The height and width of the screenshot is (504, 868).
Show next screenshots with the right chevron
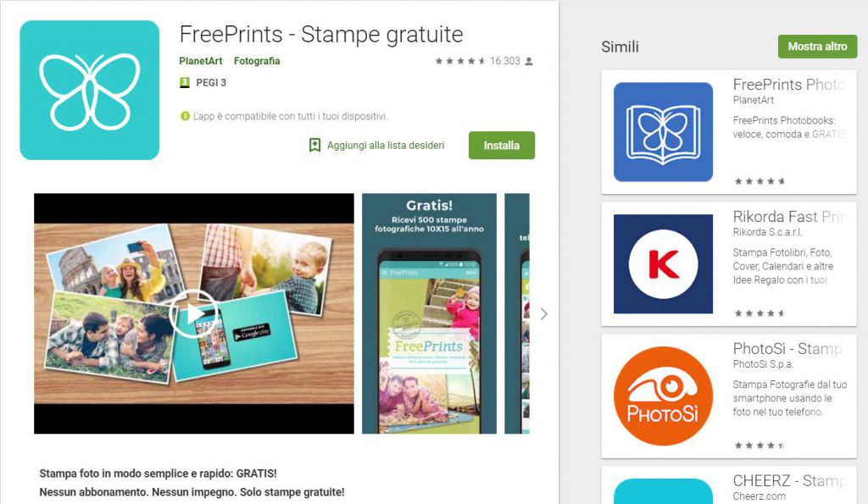click(x=543, y=313)
